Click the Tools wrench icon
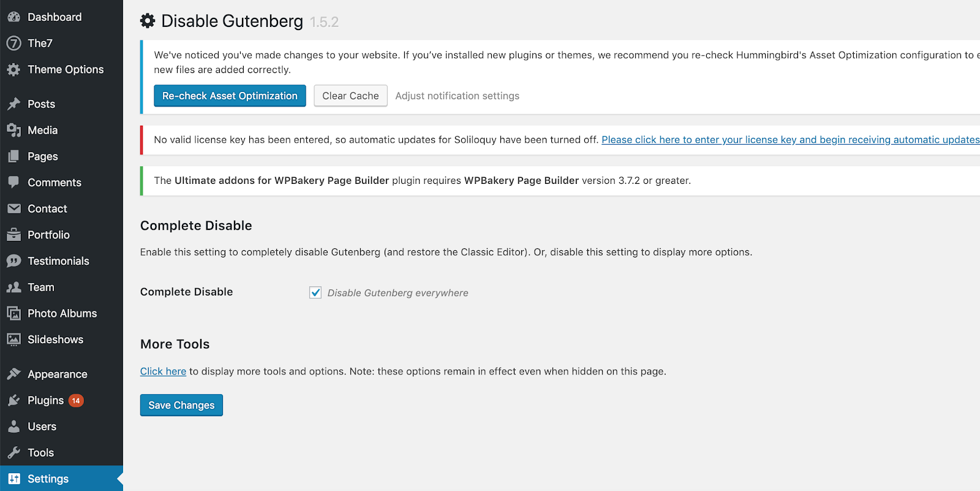 tap(13, 453)
